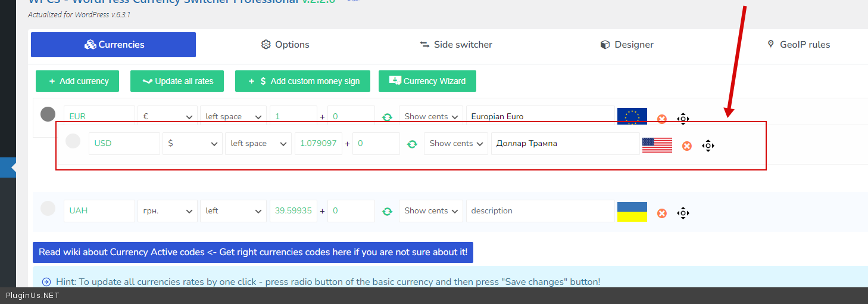Click the refresh rate icon for UAH
The image size is (868, 304).
[387, 212]
